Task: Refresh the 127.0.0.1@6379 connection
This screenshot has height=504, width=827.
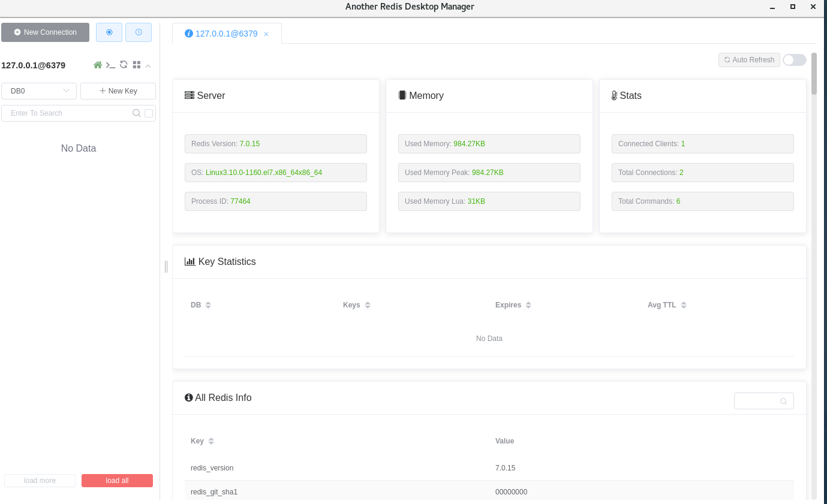Action: coord(124,65)
